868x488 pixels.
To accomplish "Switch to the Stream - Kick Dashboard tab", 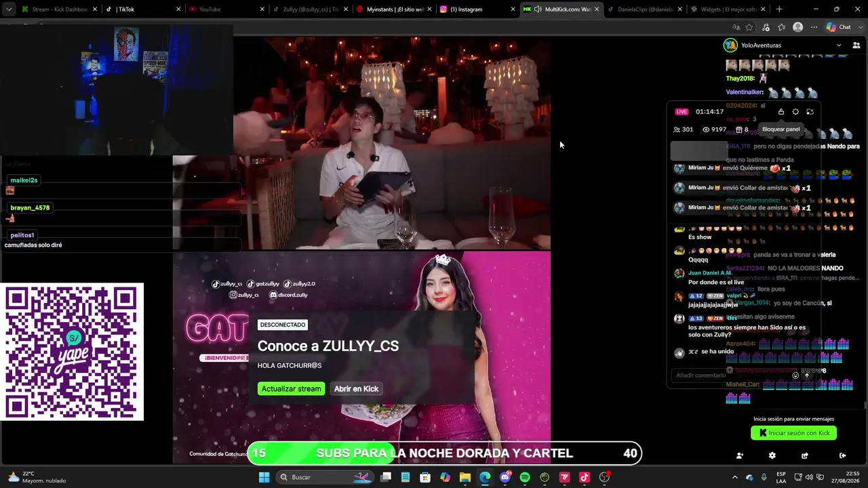I will click(59, 9).
